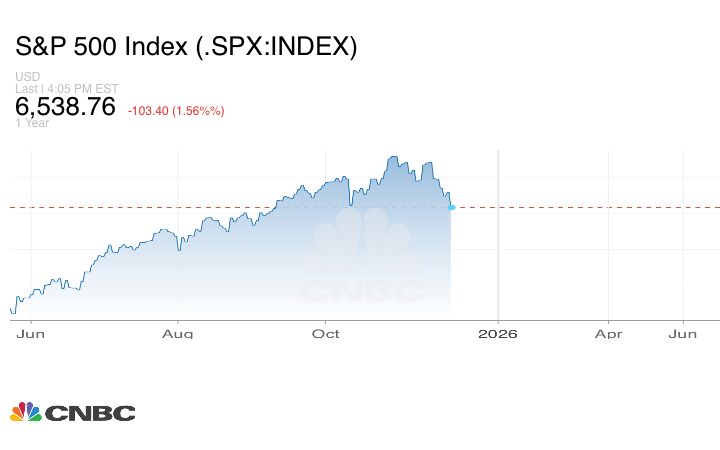Click the CNBC peacock logo icon
This screenshot has height=450, width=720.
tap(25, 412)
